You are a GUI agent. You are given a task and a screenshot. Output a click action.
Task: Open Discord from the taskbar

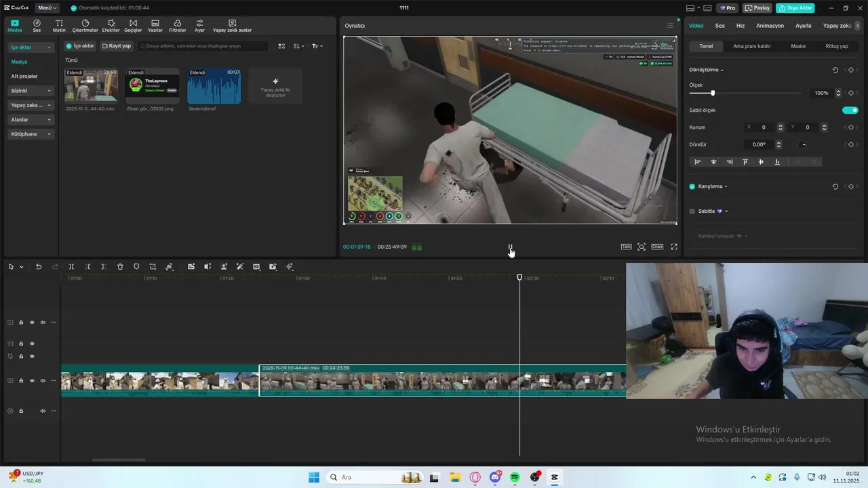(495, 477)
